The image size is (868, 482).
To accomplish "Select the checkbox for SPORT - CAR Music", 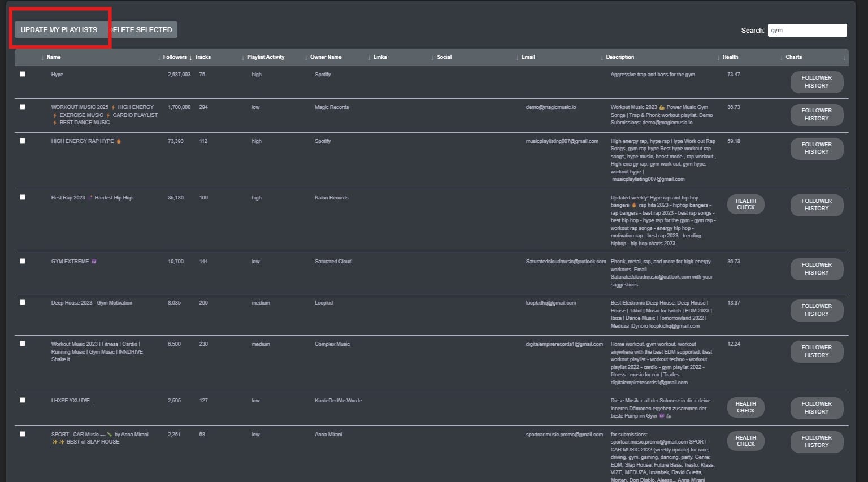I will click(23, 434).
